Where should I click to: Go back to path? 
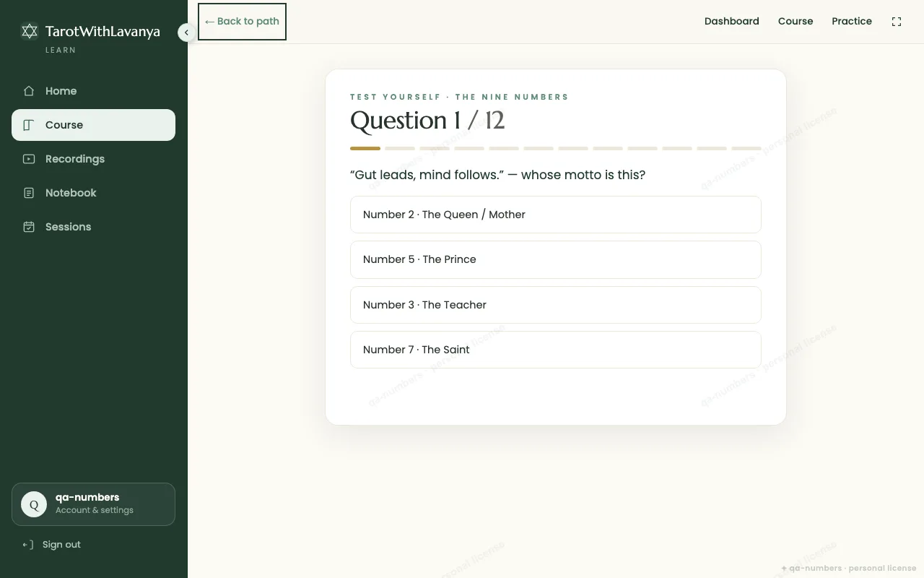click(x=242, y=22)
